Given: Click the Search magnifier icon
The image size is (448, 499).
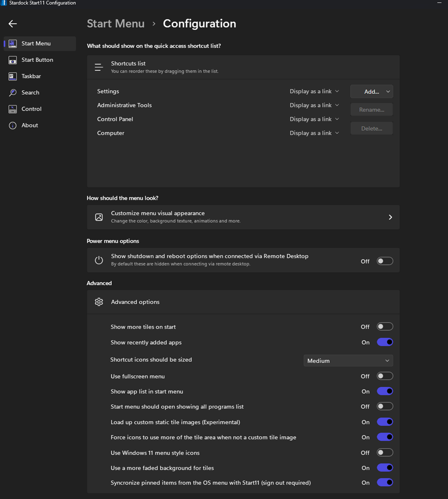Looking at the screenshot, I should [13, 93].
